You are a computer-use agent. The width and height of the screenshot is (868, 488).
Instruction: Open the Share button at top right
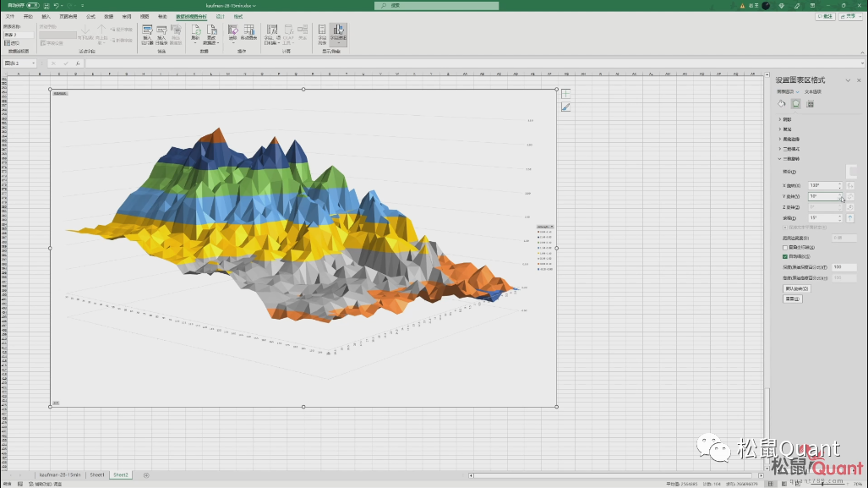(x=850, y=17)
